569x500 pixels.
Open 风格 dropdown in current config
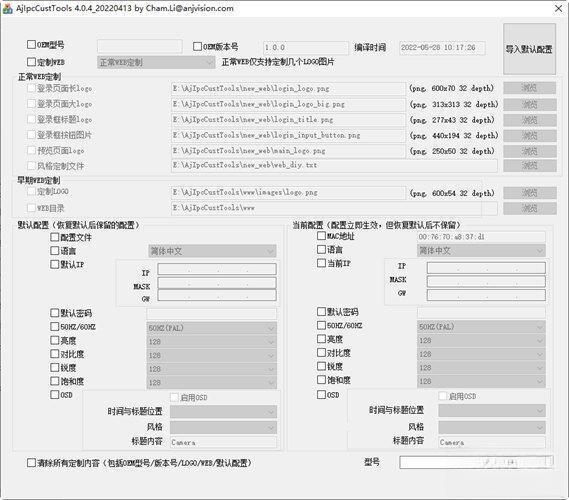[x=492, y=427]
